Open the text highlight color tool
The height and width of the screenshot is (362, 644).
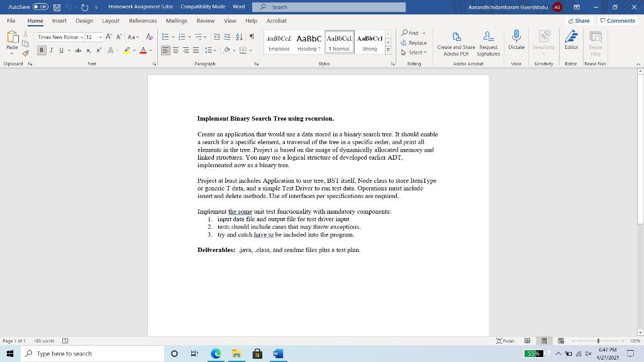tap(126, 50)
